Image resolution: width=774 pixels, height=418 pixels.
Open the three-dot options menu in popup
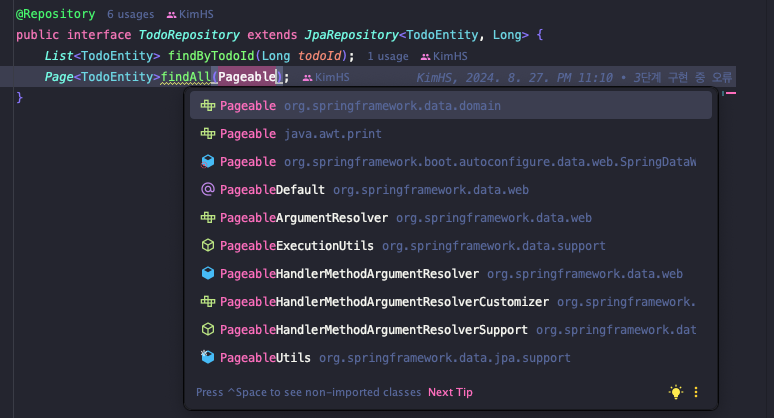pyautogui.click(x=696, y=392)
